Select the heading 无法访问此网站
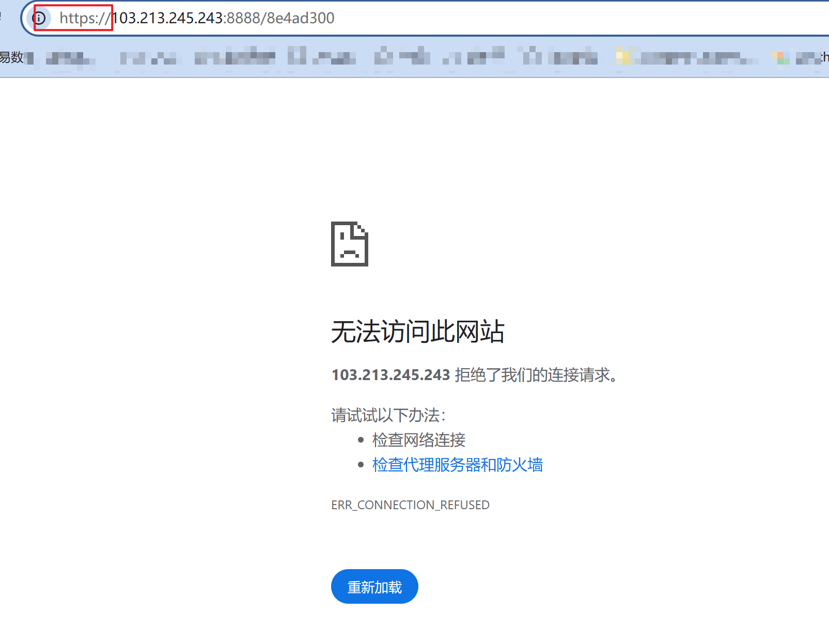Image resolution: width=829 pixels, height=644 pixels. coord(418,331)
